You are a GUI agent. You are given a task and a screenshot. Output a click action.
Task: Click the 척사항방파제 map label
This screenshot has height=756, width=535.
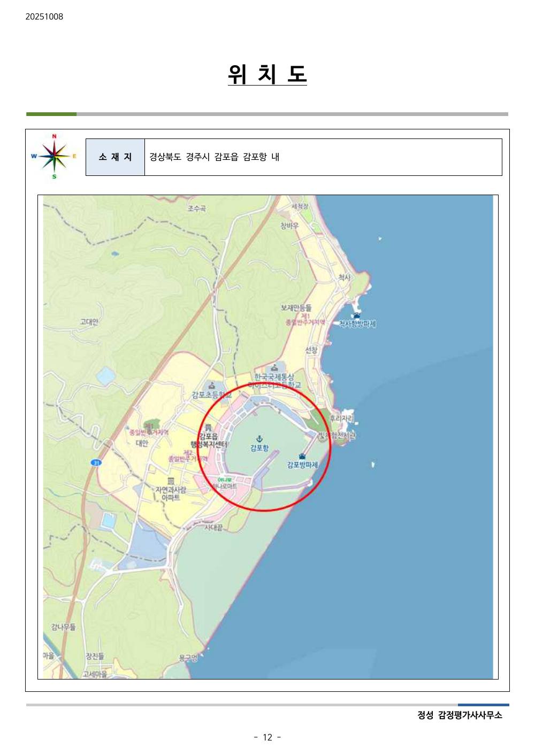[x=357, y=324]
